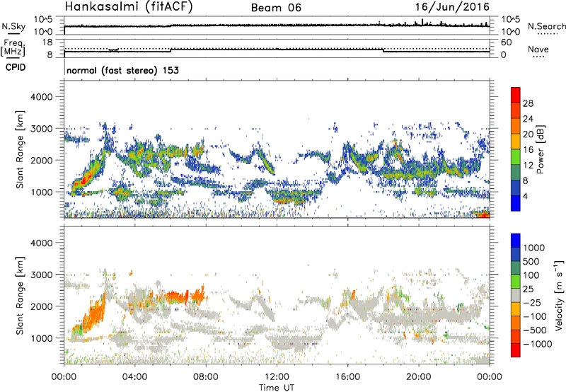This screenshot has width=566, height=392.
Task: Click the title text 'Hankasalmi (fitACF)'
Action: [x=129, y=6]
